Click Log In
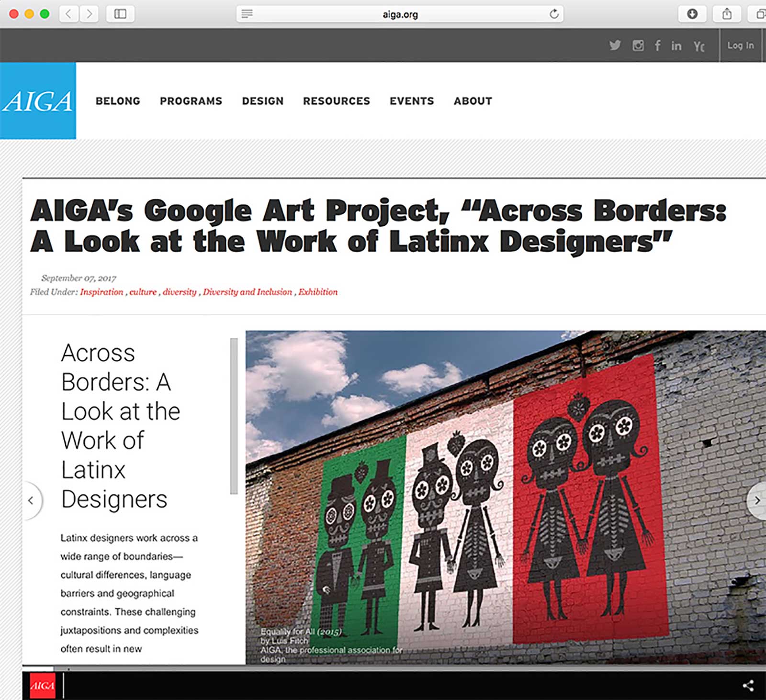 [740, 45]
